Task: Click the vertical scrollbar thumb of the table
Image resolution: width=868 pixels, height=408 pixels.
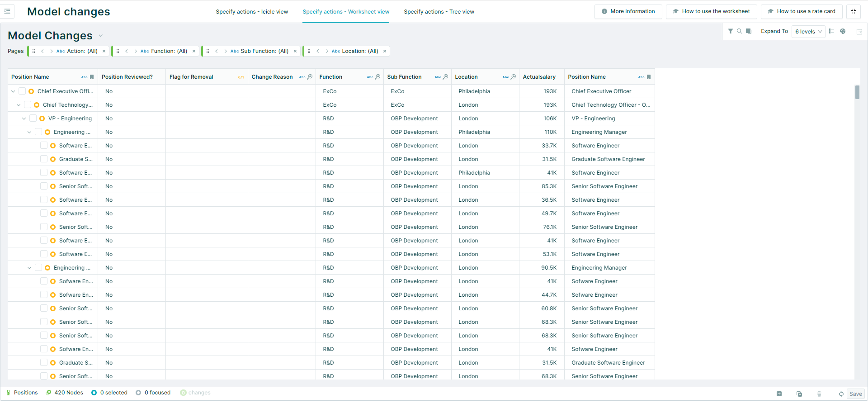Action: point(857,92)
